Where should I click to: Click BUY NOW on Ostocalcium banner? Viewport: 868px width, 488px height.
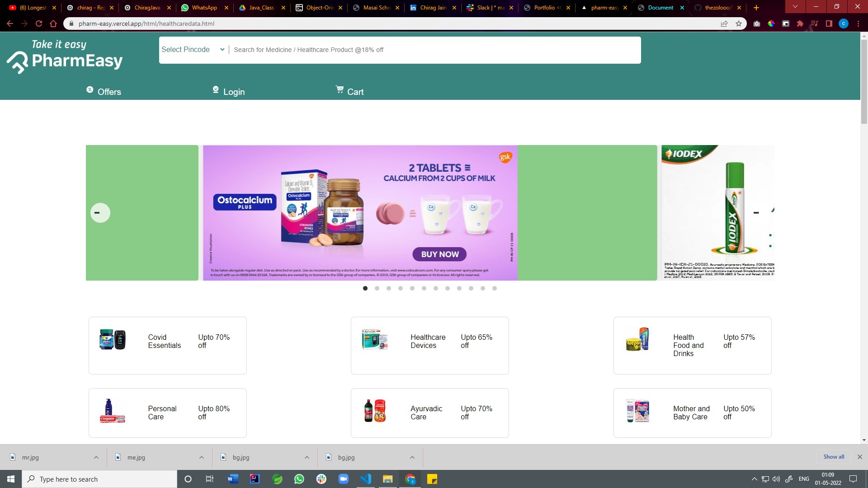coord(440,254)
